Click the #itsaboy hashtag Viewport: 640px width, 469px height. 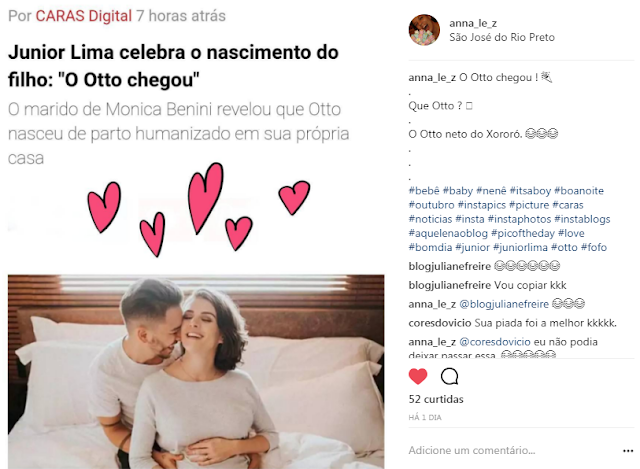click(x=530, y=191)
